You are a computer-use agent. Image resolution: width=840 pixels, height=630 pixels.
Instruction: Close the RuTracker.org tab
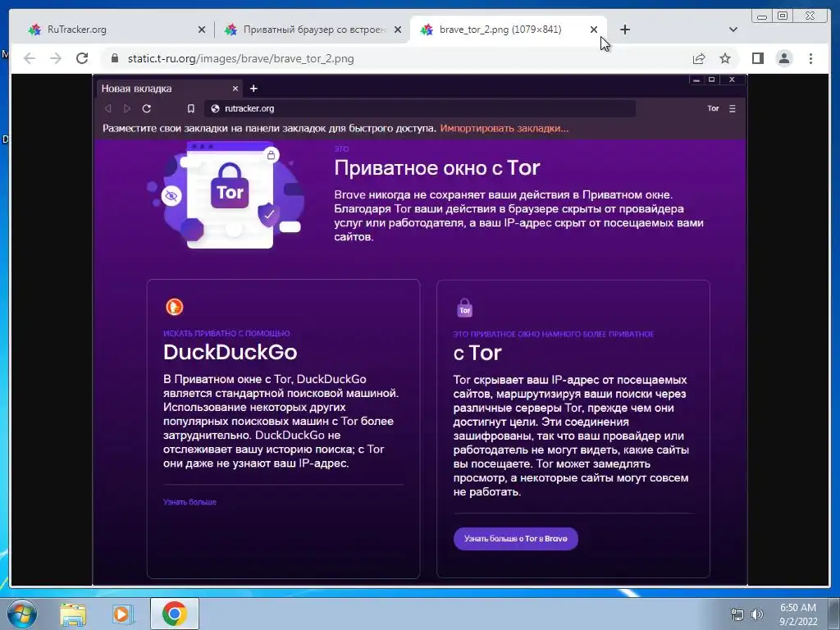click(202, 30)
